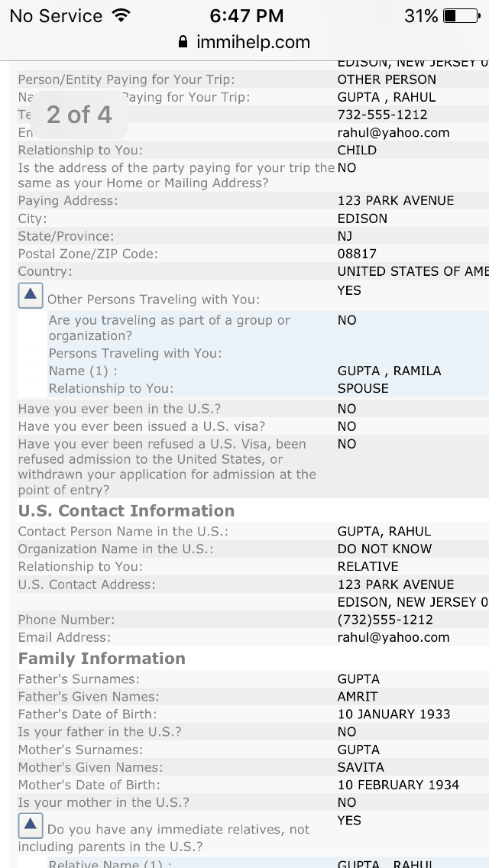Tap the 6:47 PM clock in status bar
Screen dimensions: 489x868
click(246, 15)
